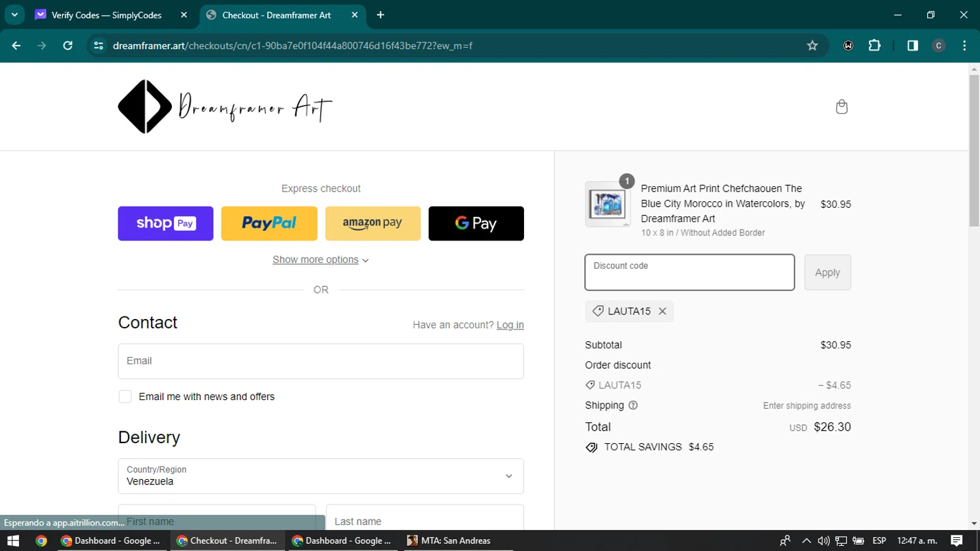Remove the LAUTA15 discount tag
Viewport: 980px width, 551px height.
(x=662, y=311)
